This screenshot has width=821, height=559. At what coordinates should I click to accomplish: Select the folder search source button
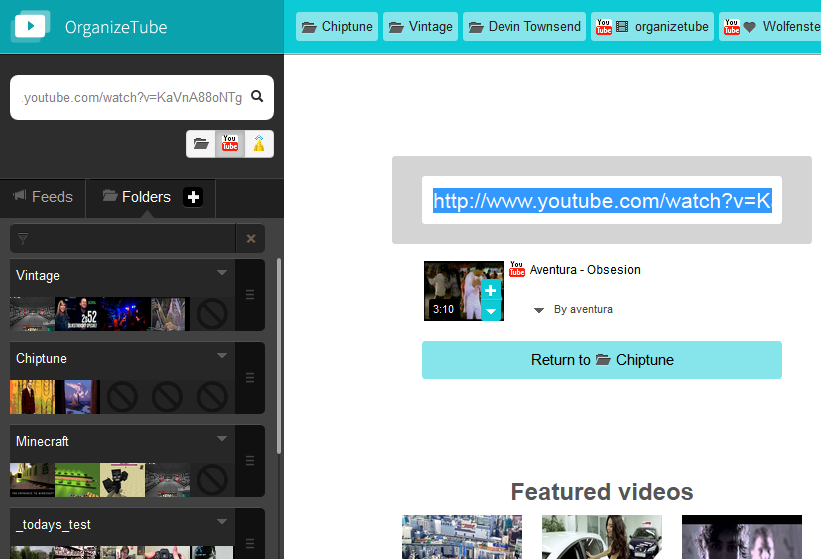pos(201,143)
